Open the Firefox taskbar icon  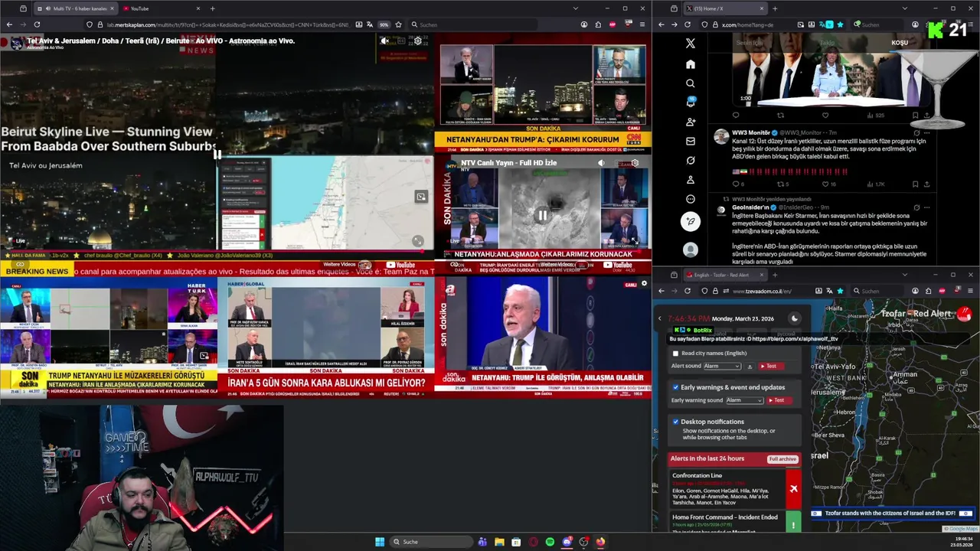(600, 542)
